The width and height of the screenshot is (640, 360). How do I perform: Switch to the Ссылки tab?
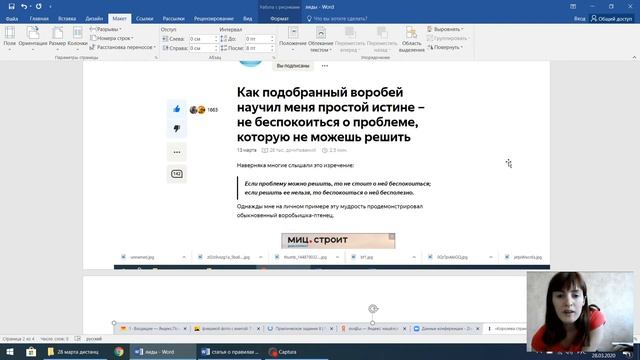[144, 18]
